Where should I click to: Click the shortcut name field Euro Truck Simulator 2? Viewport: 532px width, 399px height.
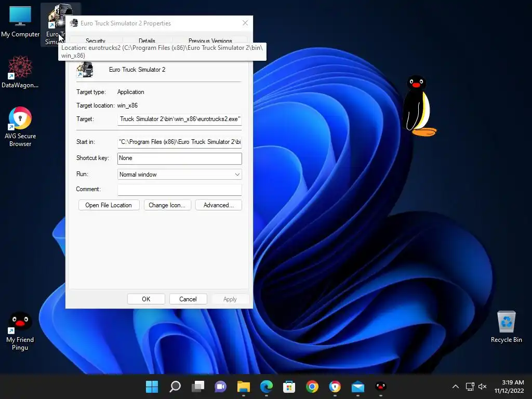[x=137, y=70]
